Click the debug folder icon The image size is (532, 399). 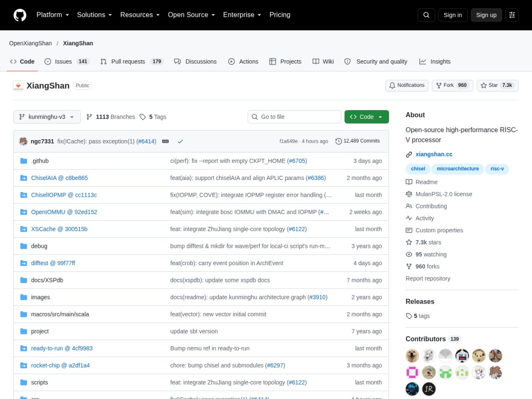coord(23,246)
